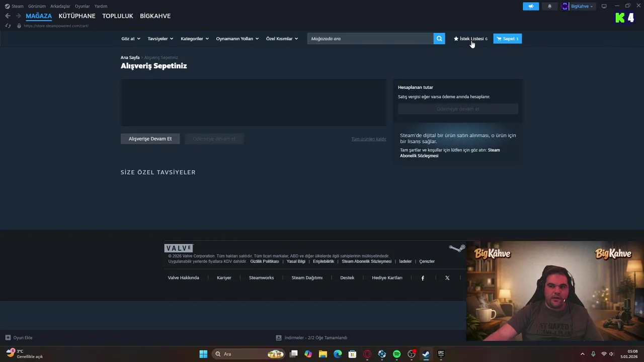This screenshot has height=362, width=644.
Task: Open Microsoft Store from taskbar
Action: (353, 354)
